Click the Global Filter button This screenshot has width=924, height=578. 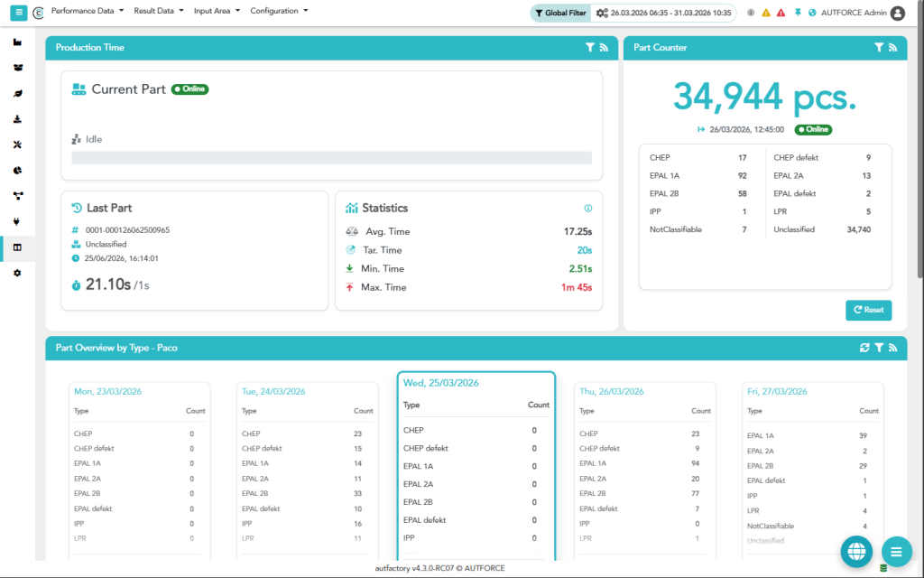click(x=560, y=13)
